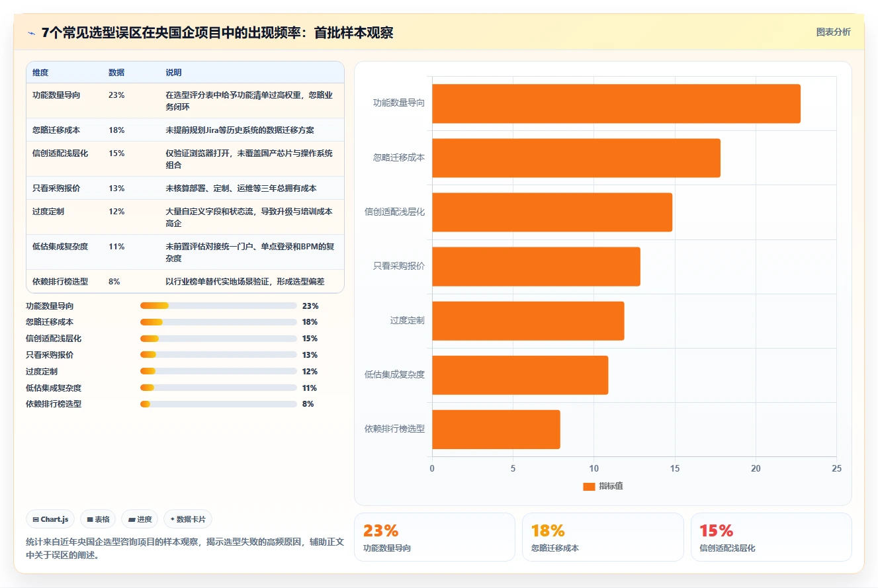Click the orange 忽略迁移成本 bar in the chart
Screen dimensions: 878x588
point(576,158)
